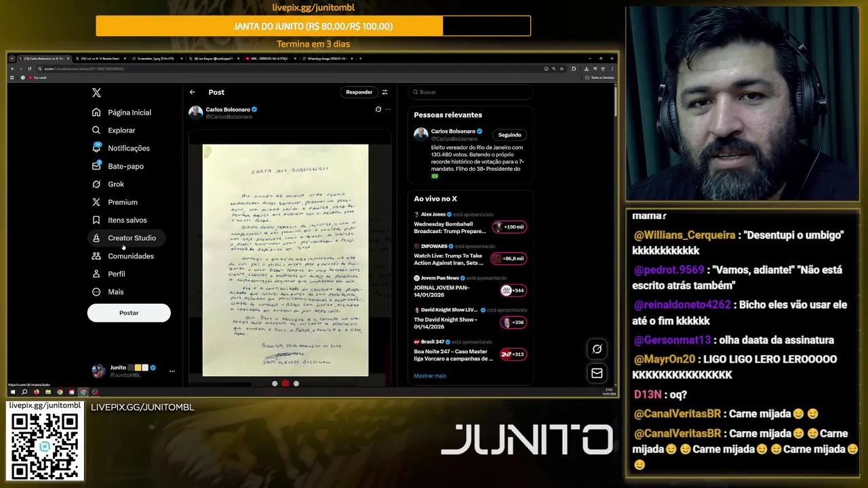Open Comunidades people icon

(96, 256)
